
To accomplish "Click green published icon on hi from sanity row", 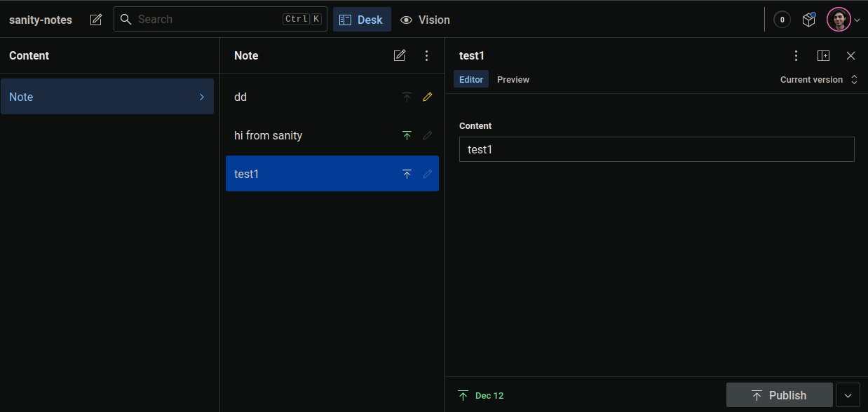I will tap(407, 135).
